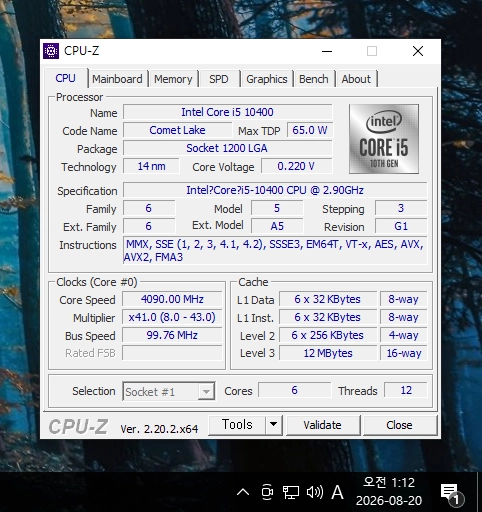Click the Instructions list field
The height and width of the screenshot is (512, 482).
click(275, 251)
